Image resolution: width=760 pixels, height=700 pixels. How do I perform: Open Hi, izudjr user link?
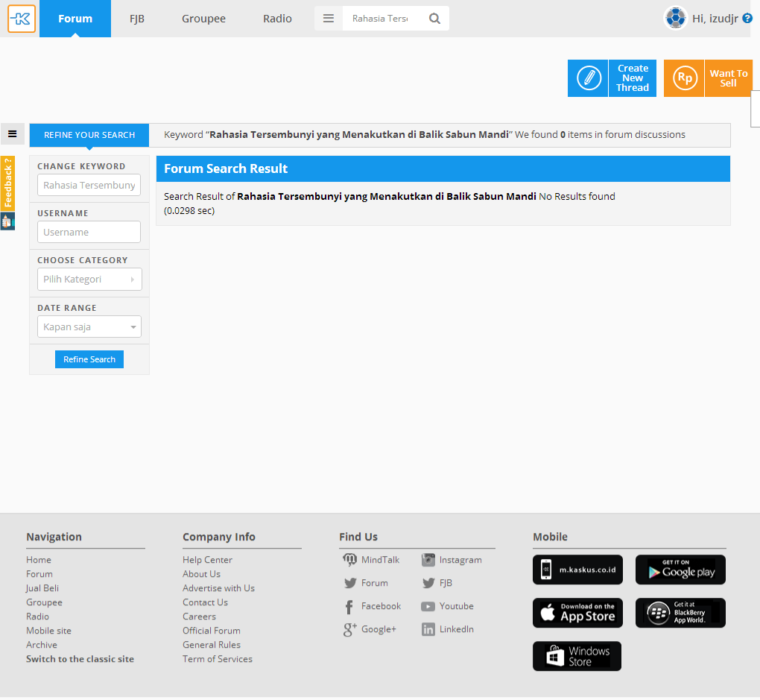715,19
